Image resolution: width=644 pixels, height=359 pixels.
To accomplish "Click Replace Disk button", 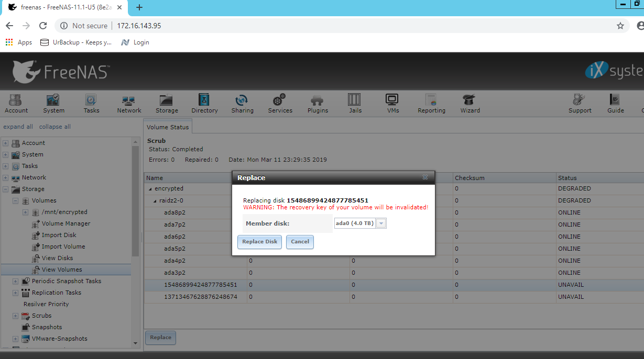I will (x=259, y=242).
